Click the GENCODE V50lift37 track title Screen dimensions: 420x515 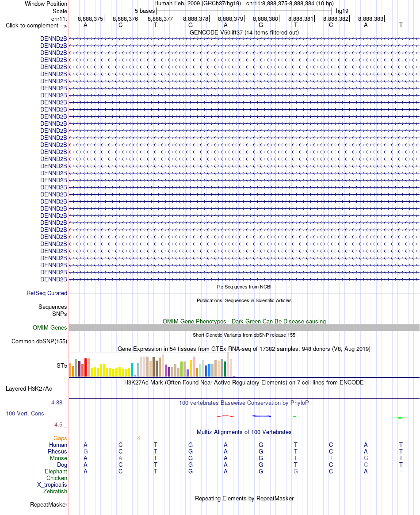(244, 32)
